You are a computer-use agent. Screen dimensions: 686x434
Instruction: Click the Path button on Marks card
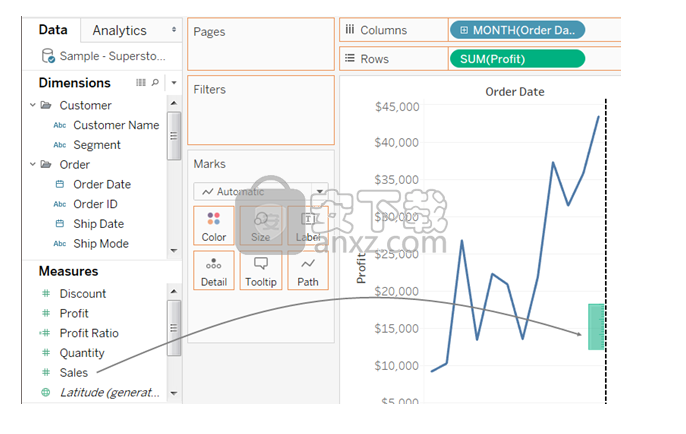tap(308, 271)
